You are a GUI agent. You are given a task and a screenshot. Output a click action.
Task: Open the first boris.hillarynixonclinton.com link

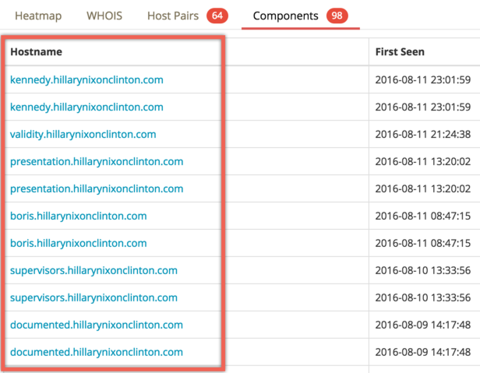(78, 216)
